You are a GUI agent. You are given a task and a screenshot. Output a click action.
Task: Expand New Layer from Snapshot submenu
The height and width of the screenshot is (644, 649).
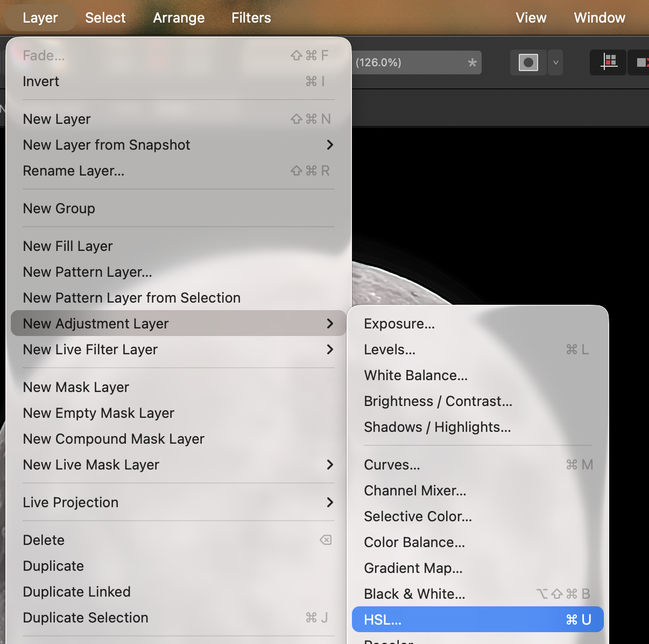(178, 145)
